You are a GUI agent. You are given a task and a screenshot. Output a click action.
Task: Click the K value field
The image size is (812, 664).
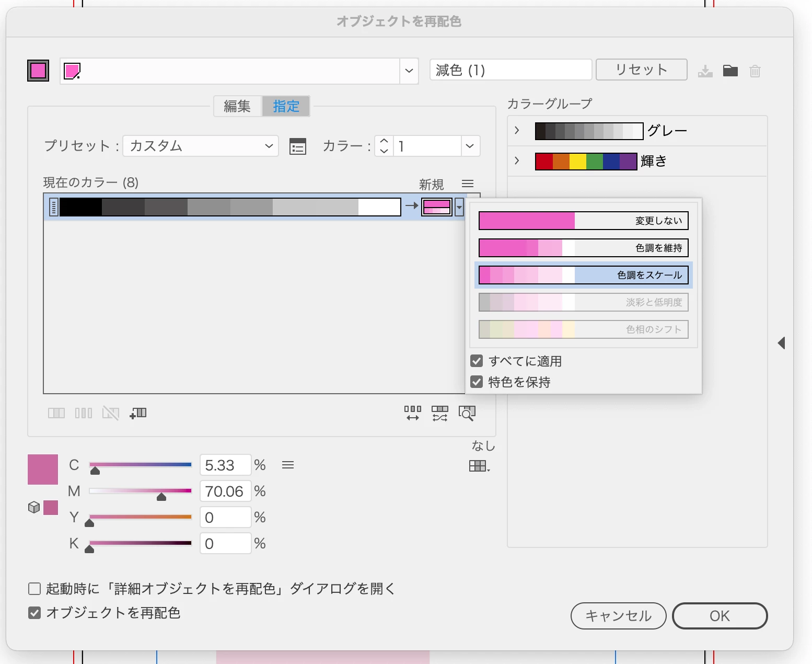(226, 543)
